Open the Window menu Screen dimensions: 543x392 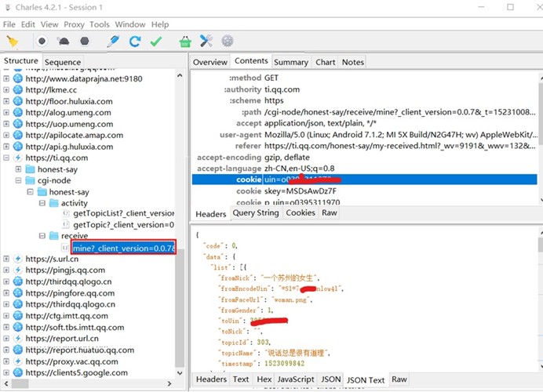tap(130, 24)
